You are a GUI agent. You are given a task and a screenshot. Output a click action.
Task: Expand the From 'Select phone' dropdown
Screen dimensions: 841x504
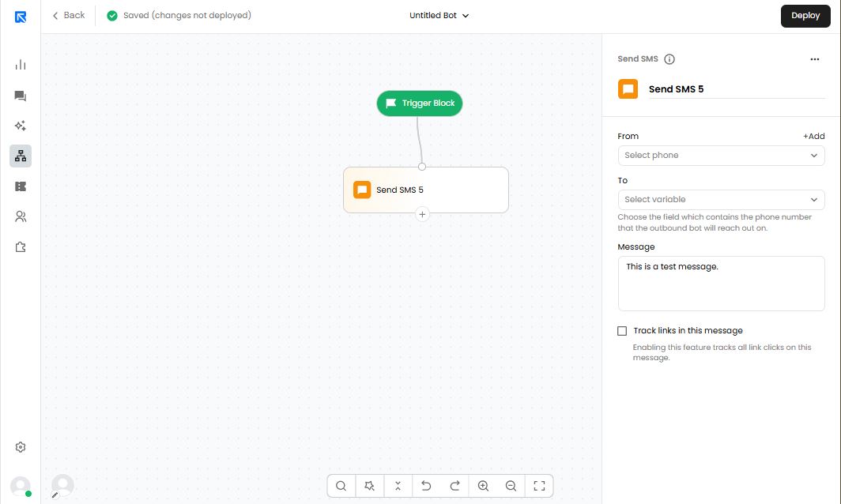click(x=721, y=156)
